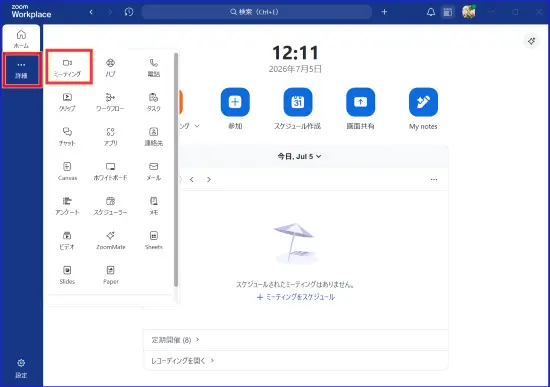Screen dimensions: 550x387
Task: Open the history clock icon
Action: tap(129, 12)
